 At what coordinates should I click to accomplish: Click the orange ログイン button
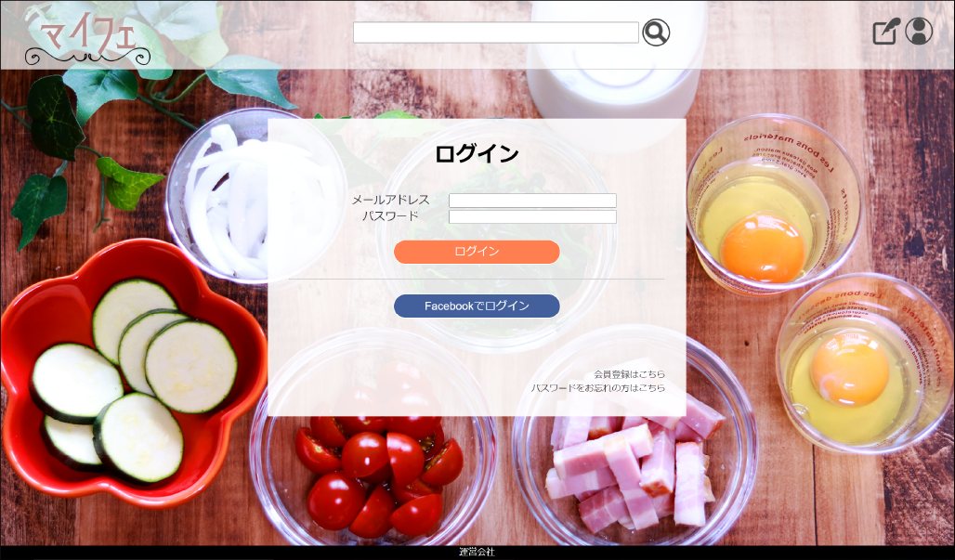point(477,252)
